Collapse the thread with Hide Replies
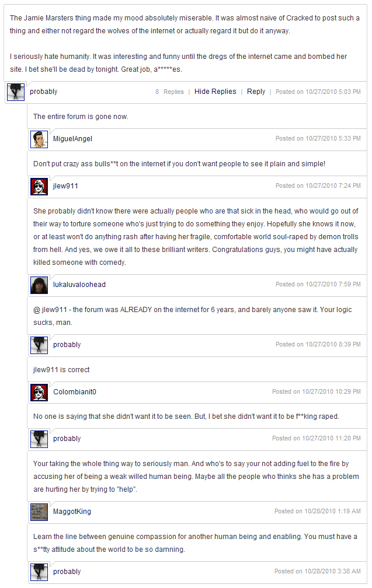This screenshot has height=588, width=372. click(x=215, y=92)
